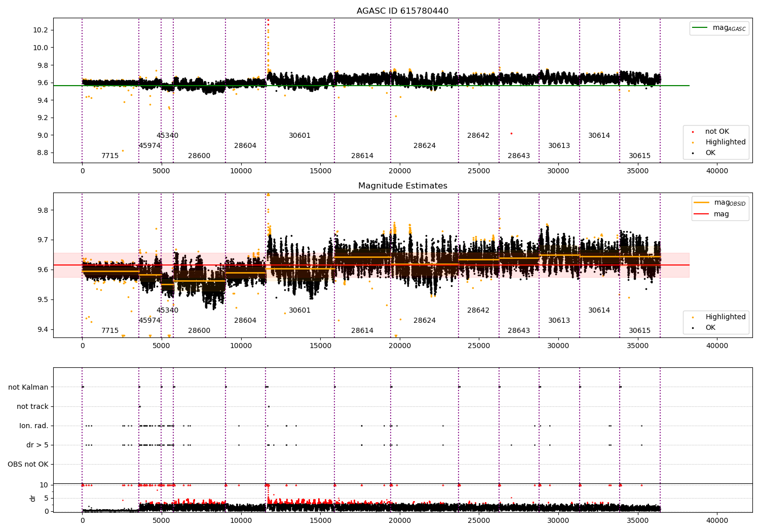The image size is (760, 532).
Task: Select the red 'mag' legend entry
Action: (x=711, y=214)
